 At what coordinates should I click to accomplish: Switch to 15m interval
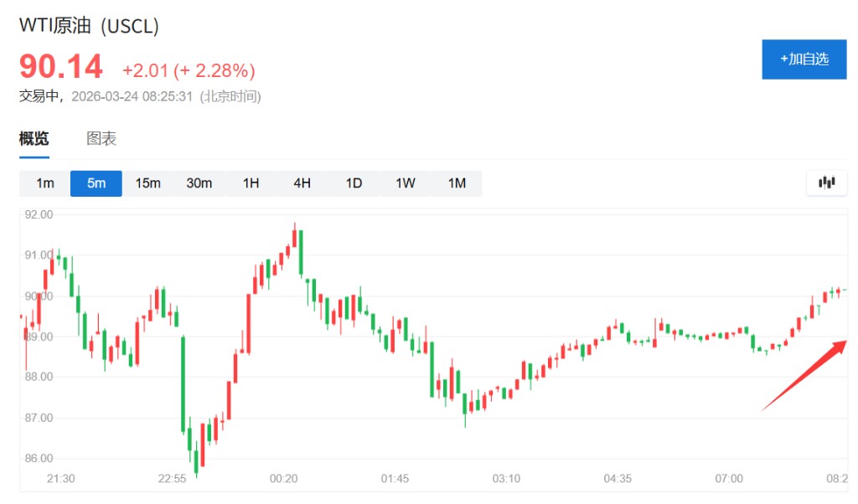147,183
